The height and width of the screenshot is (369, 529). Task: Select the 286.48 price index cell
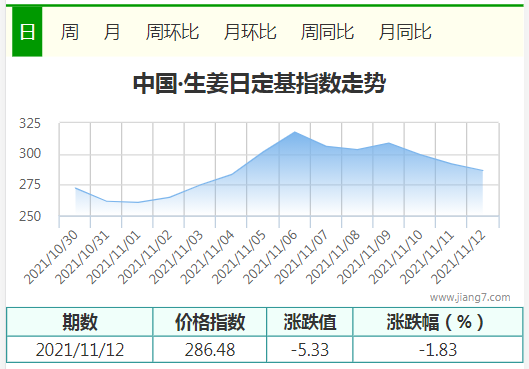point(210,349)
